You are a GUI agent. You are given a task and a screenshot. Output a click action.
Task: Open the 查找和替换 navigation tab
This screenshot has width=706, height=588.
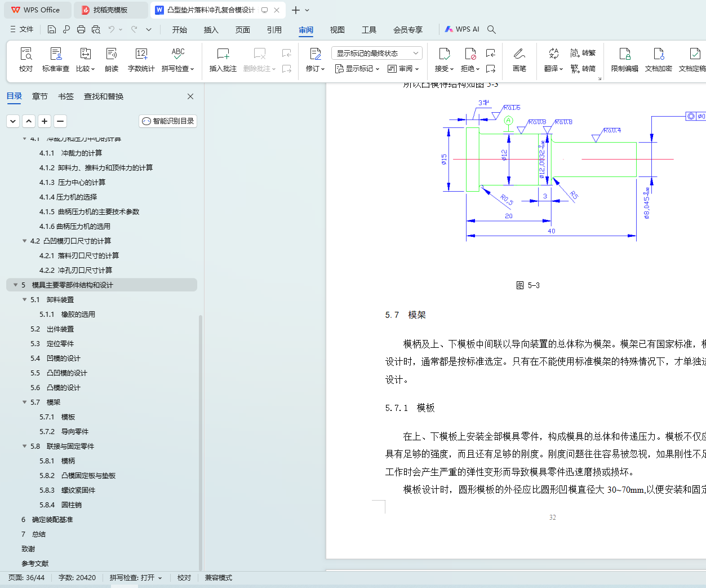[104, 96]
